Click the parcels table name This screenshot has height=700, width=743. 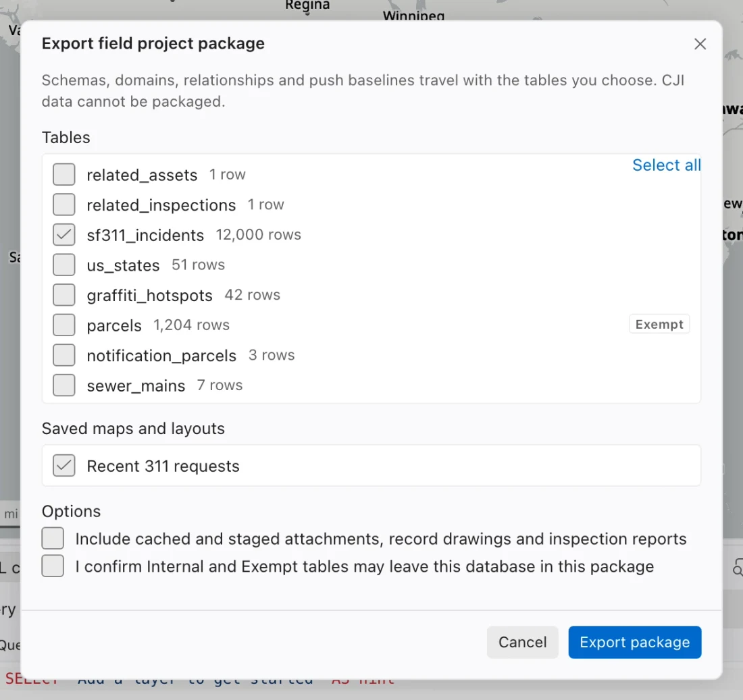point(113,326)
